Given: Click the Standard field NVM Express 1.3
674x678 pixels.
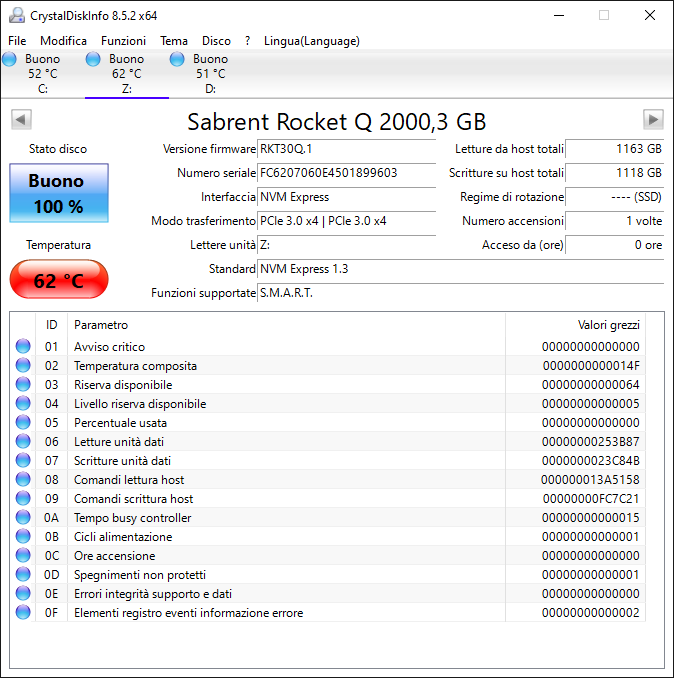Looking at the screenshot, I should (460, 269).
